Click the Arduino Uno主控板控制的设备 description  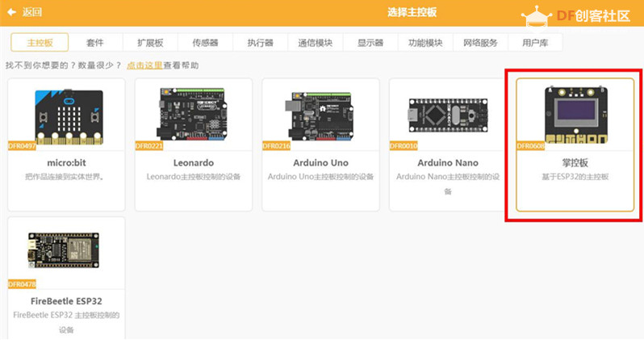coord(320,177)
